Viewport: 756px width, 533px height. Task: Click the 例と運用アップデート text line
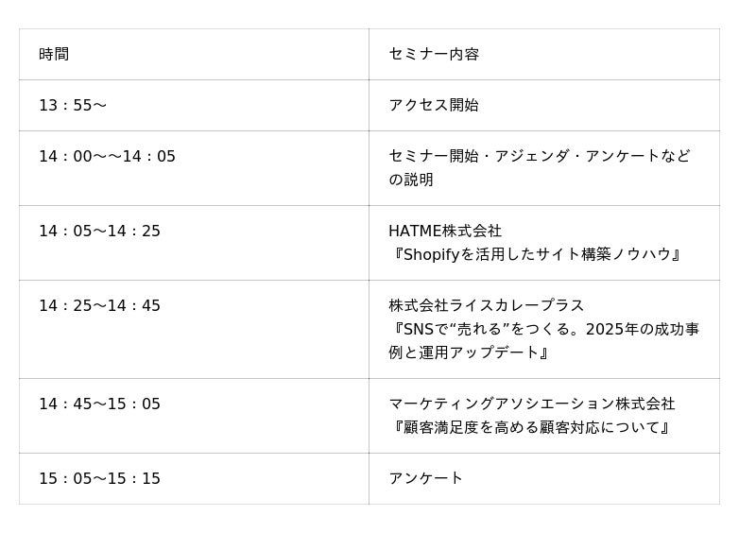[x=469, y=352]
